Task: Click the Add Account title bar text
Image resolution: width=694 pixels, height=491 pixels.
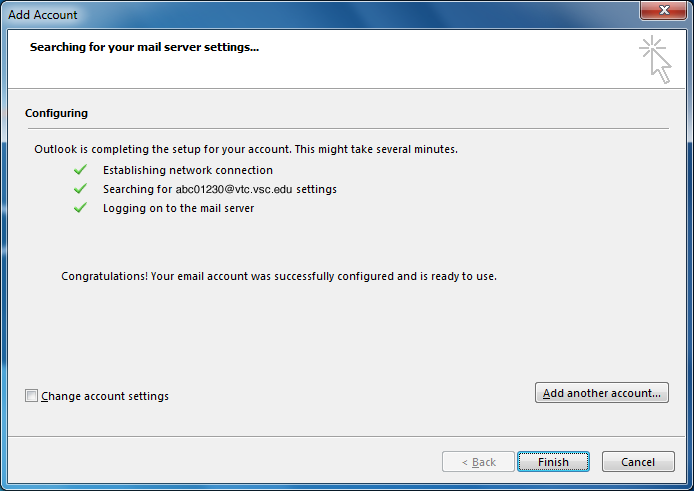Action: [x=42, y=15]
